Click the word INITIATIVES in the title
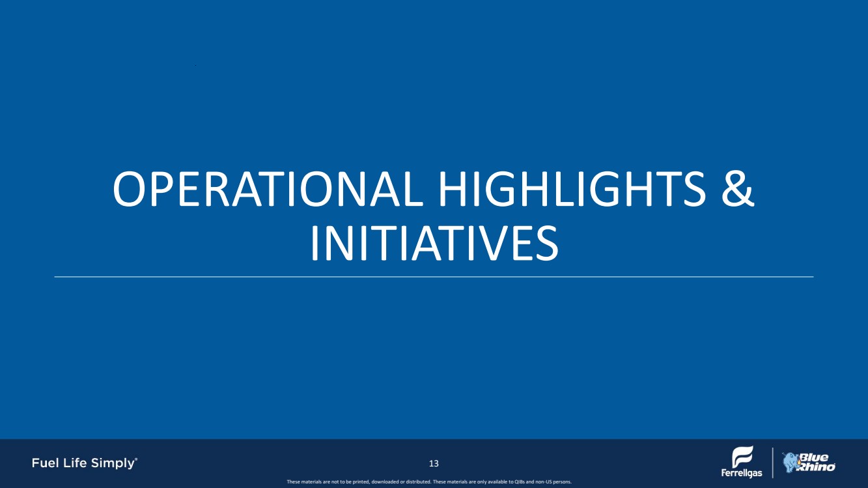 point(434,242)
